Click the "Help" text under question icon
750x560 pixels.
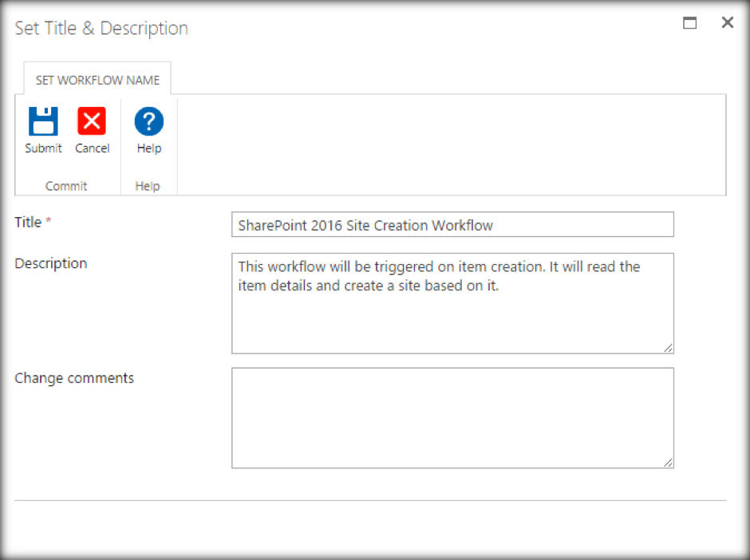(x=148, y=148)
